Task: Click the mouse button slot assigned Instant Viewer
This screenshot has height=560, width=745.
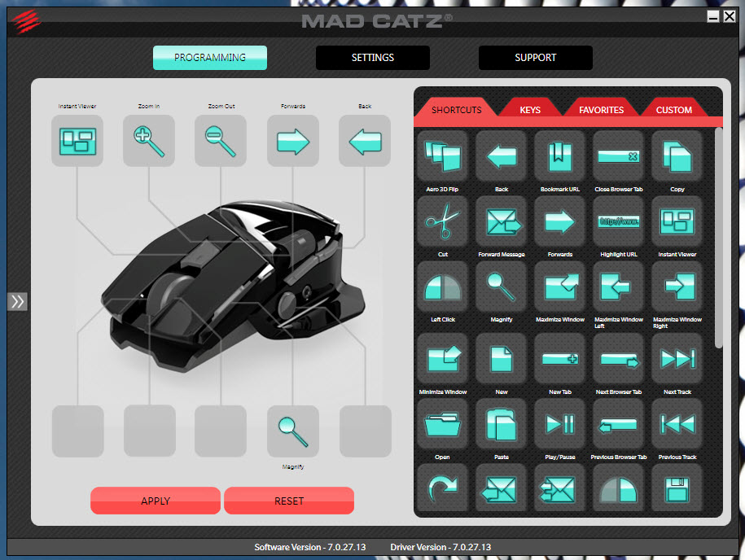Action: 77,141
